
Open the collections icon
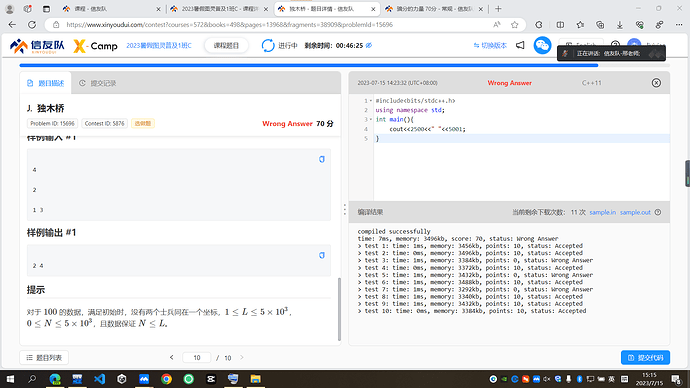click(x=600, y=25)
